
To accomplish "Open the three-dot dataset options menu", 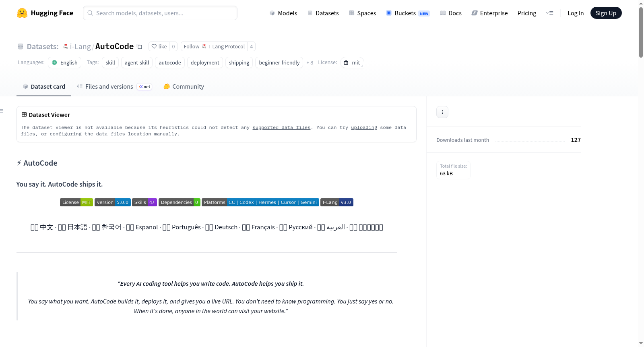I will (442, 112).
